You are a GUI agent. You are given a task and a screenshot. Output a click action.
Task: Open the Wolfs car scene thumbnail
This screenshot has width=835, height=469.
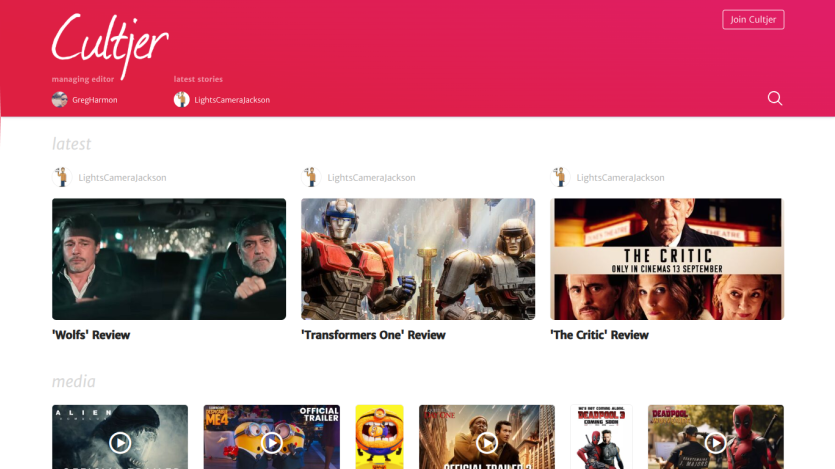click(x=169, y=259)
